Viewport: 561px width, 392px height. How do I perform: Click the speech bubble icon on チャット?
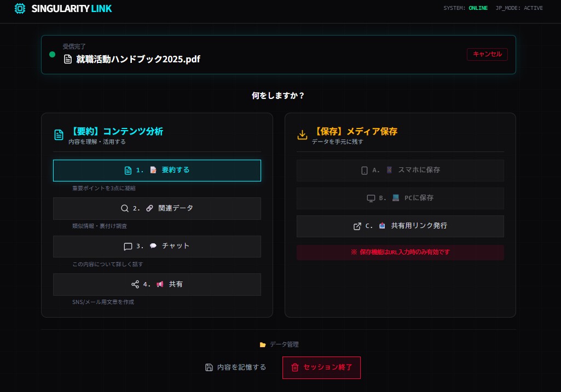(x=128, y=247)
